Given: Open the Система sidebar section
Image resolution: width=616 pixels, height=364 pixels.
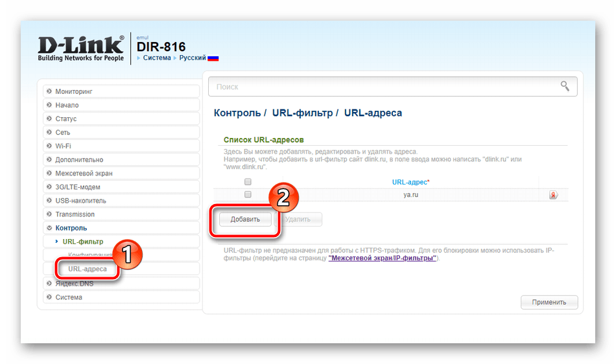Looking at the screenshot, I should 121,297.
